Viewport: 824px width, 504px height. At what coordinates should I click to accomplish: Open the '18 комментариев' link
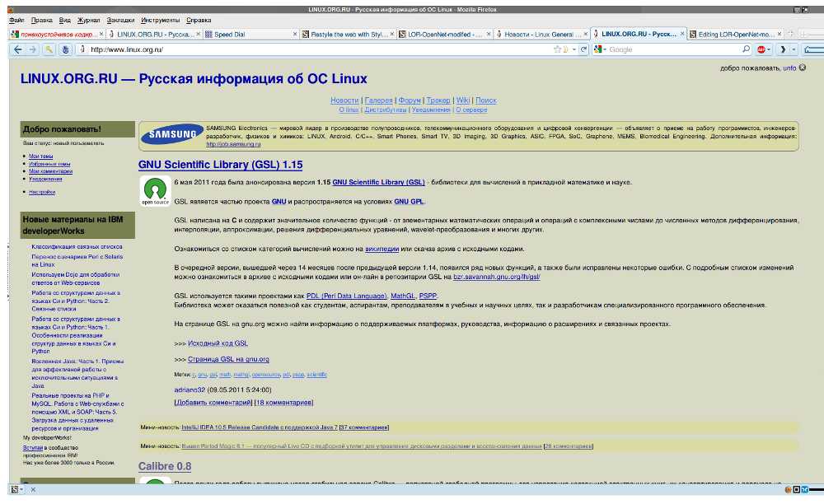(283, 403)
